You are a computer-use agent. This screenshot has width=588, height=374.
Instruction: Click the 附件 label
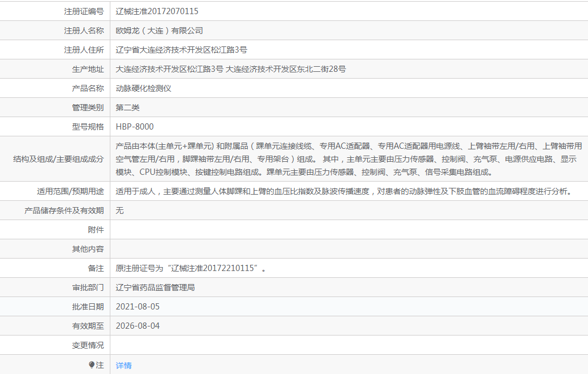tap(96, 230)
